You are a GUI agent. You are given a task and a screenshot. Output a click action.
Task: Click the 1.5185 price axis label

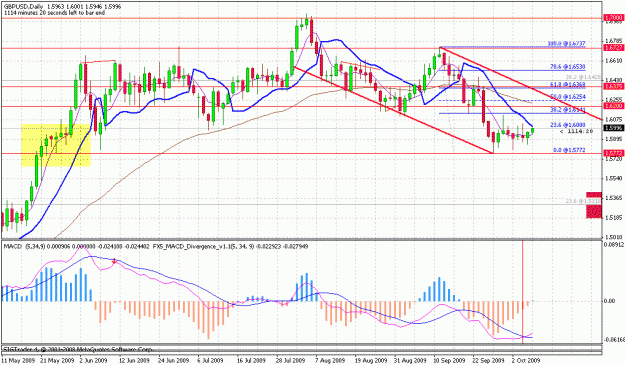(x=614, y=218)
